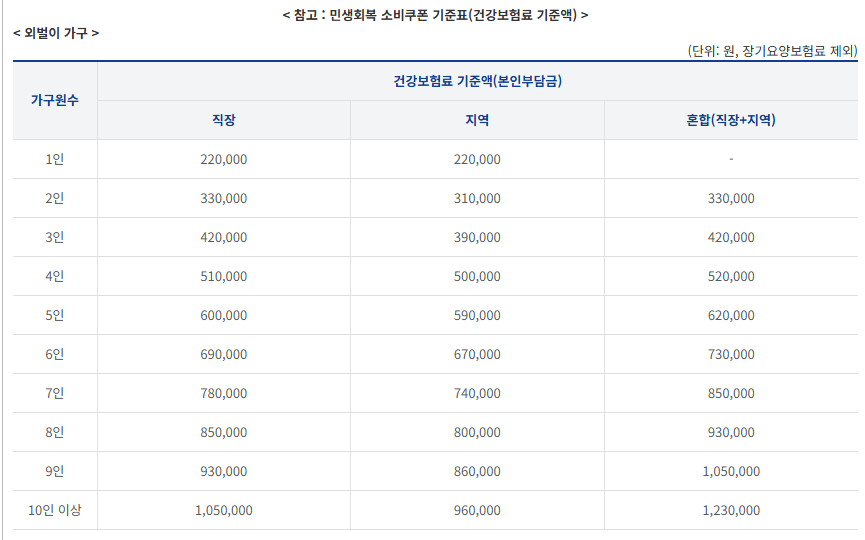Click the 건강보험료 기준액(본인부담금) header
Screen dimensions: 865x540
pyautogui.click(x=478, y=81)
